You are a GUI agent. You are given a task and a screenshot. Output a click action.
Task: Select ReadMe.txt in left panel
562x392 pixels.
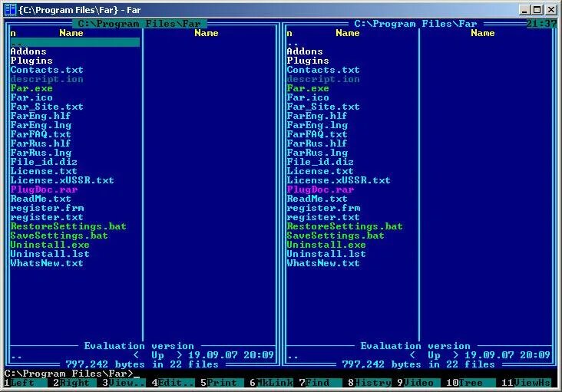(x=41, y=199)
